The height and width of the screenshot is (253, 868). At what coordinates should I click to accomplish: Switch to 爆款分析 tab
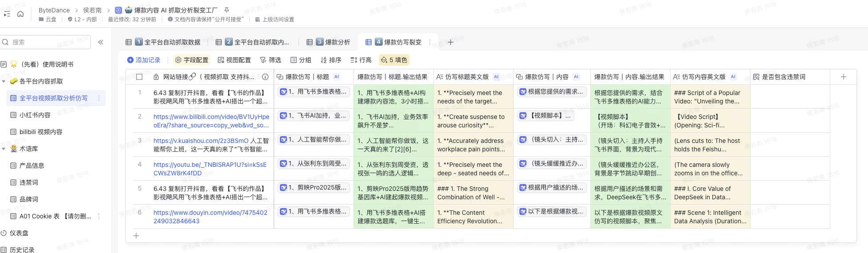pyautogui.click(x=333, y=42)
